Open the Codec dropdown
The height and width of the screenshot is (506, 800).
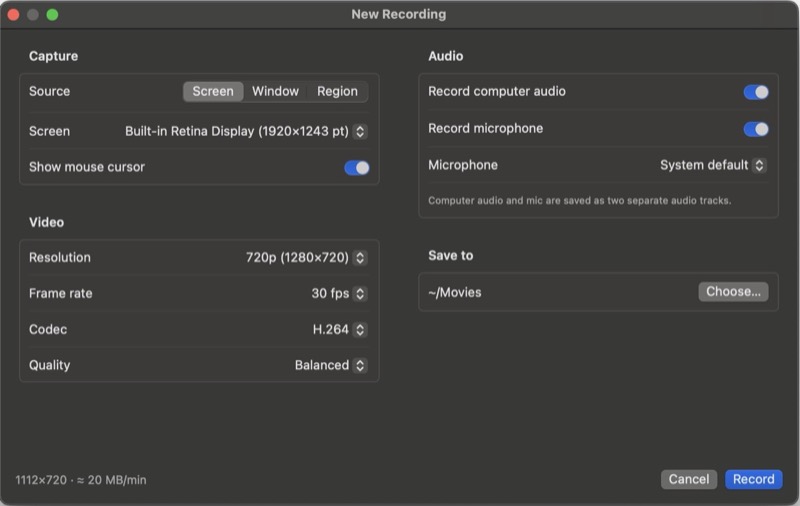[339, 330]
